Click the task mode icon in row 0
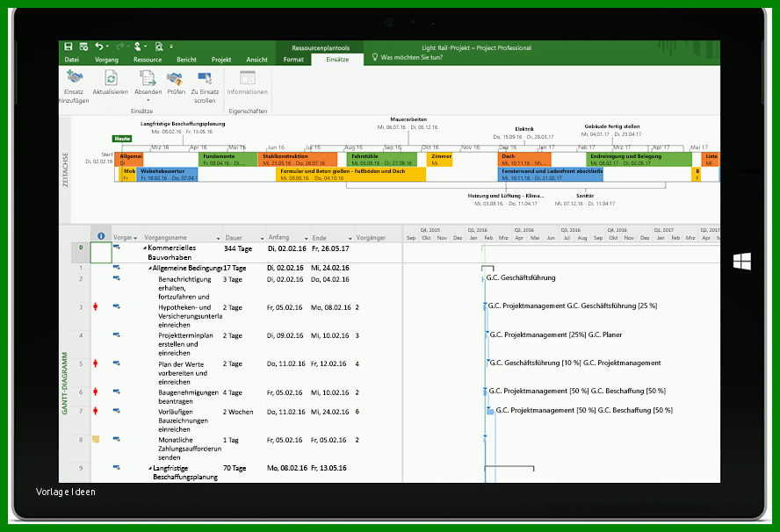Viewport: 780px width, 532px height. click(117, 247)
